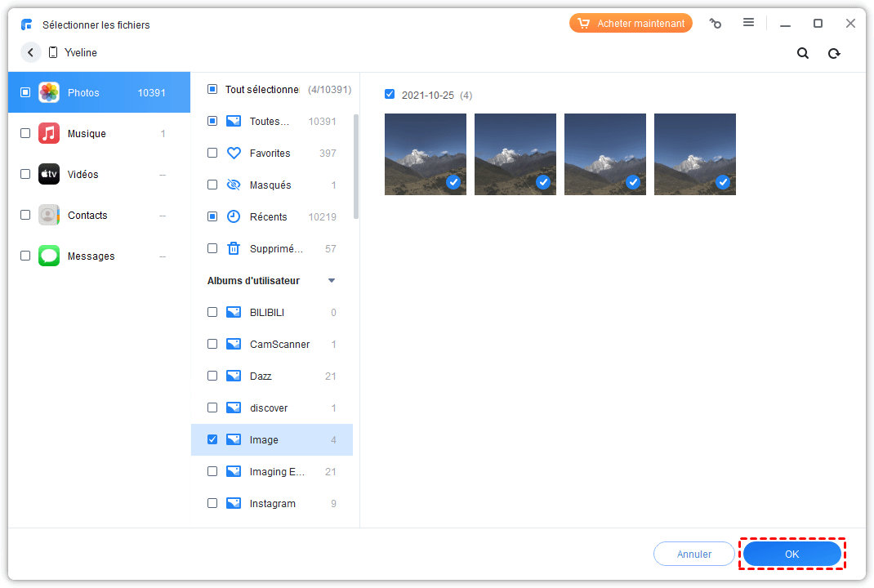Click the Supprimé trash bin icon

pos(234,248)
